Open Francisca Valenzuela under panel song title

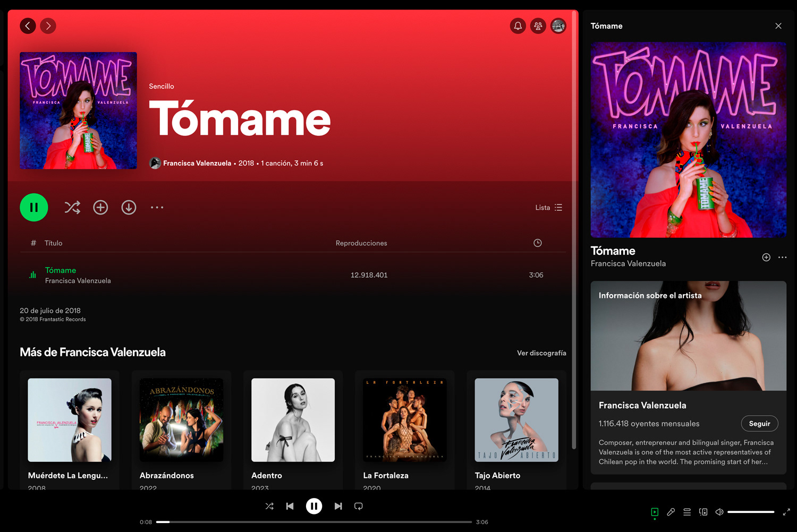[x=628, y=263]
